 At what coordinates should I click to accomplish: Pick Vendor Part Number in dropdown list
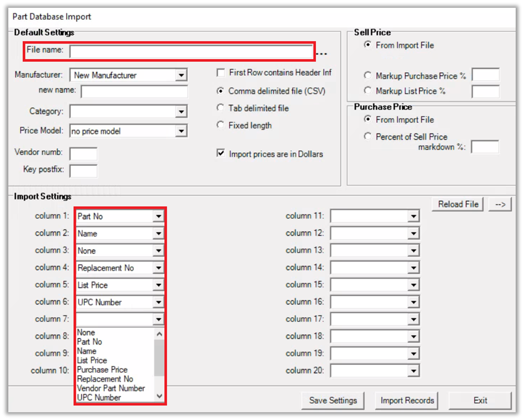[x=111, y=388]
